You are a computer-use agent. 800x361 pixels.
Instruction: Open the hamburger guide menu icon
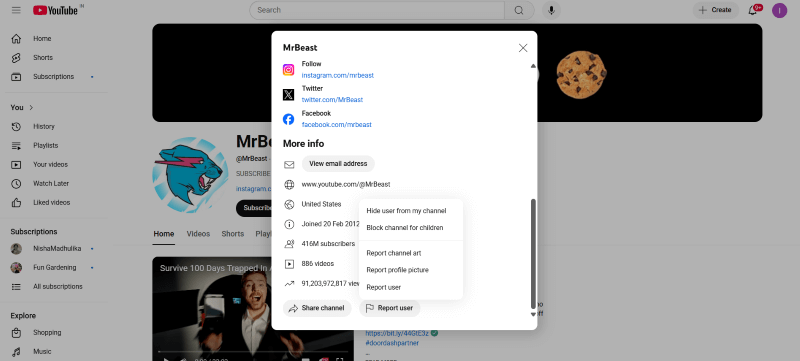[16, 10]
